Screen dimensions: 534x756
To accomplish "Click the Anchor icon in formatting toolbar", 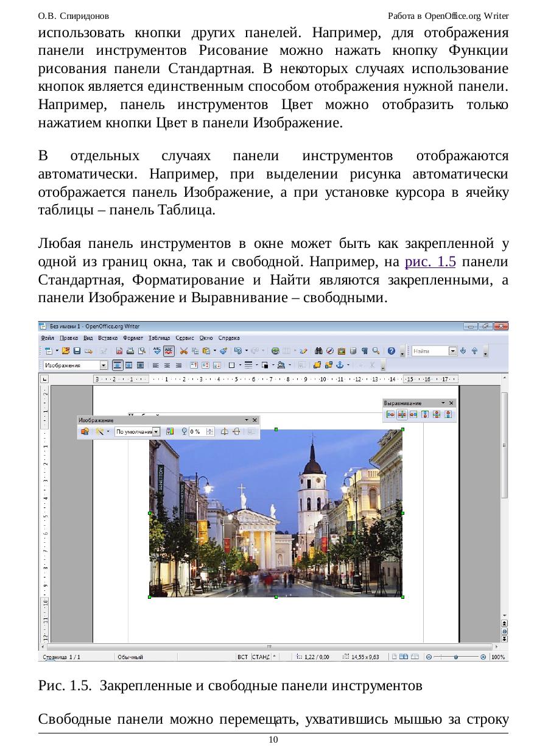I will tap(341, 366).
